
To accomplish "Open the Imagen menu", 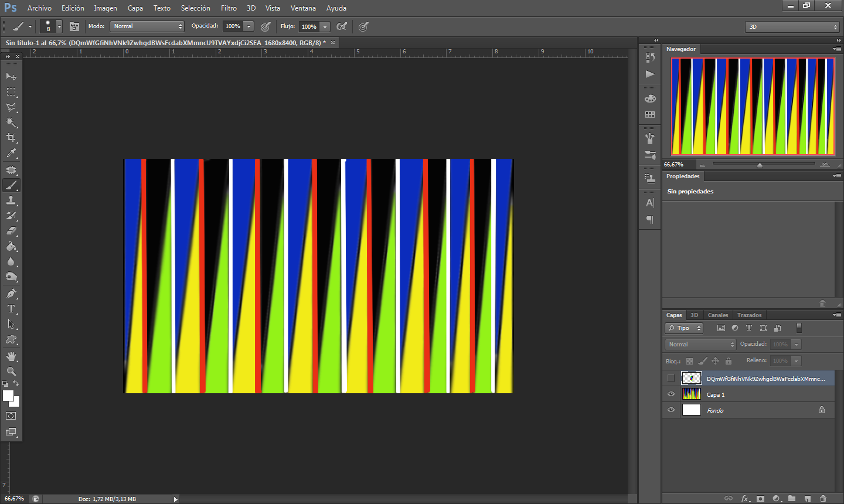I will (x=105, y=8).
